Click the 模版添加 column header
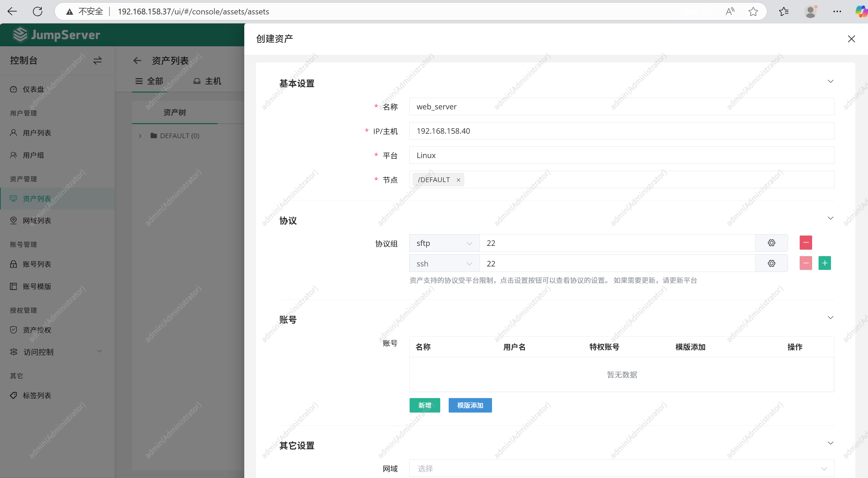The width and height of the screenshot is (868, 478). pyautogui.click(x=690, y=347)
